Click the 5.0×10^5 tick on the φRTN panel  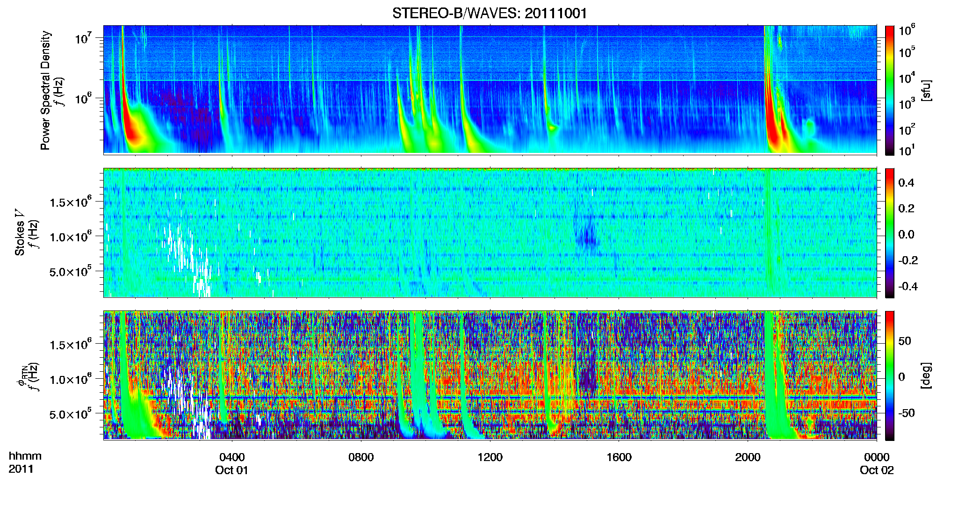[71, 414]
